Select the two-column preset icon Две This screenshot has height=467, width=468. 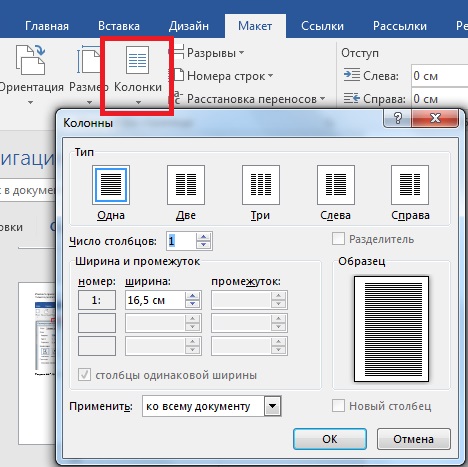[186, 185]
